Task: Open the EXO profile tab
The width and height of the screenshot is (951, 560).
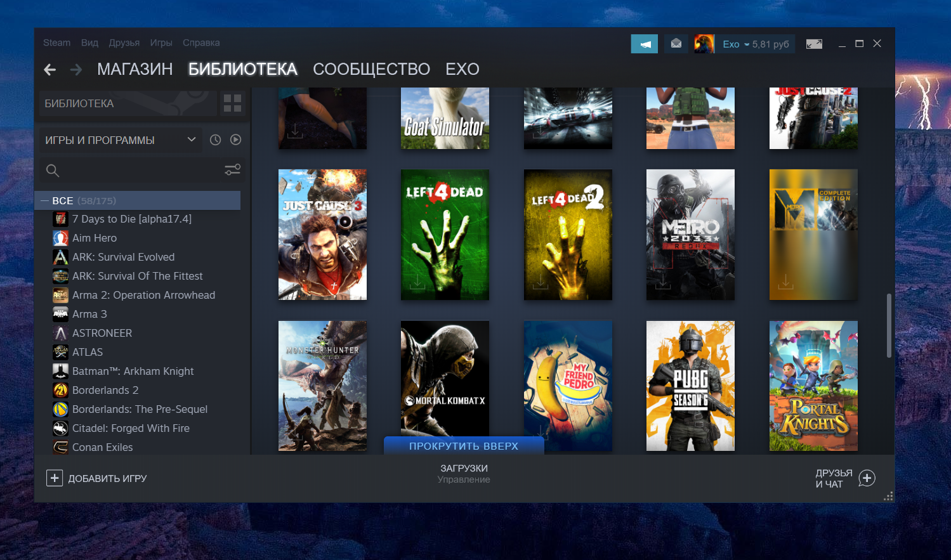Action: 462,69
